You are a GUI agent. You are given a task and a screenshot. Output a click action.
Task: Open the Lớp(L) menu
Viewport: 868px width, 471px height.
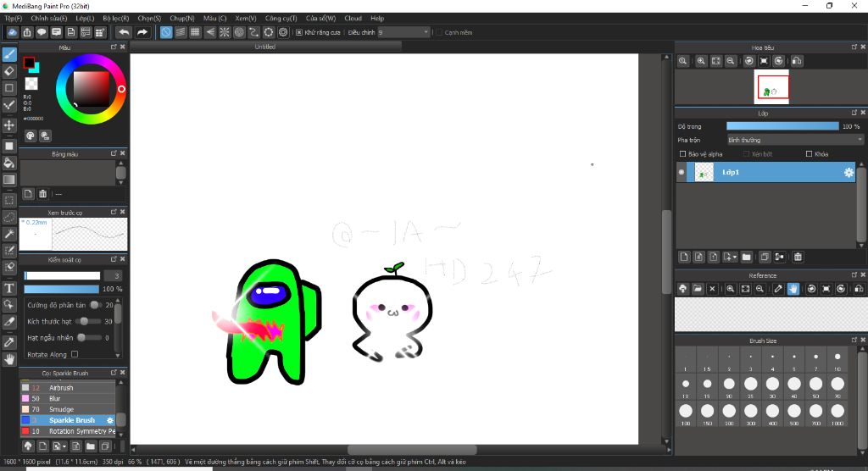(x=86, y=19)
